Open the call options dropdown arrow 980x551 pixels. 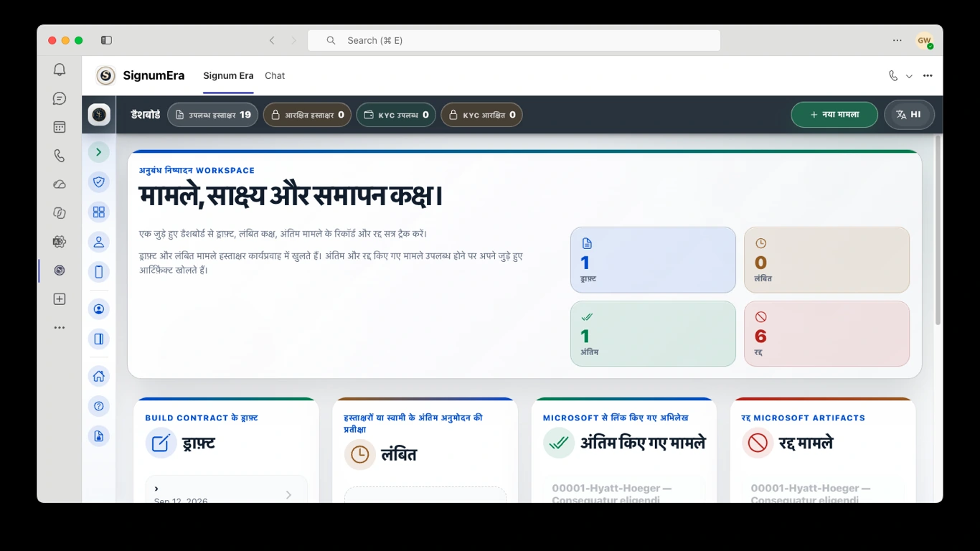[909, 76]
